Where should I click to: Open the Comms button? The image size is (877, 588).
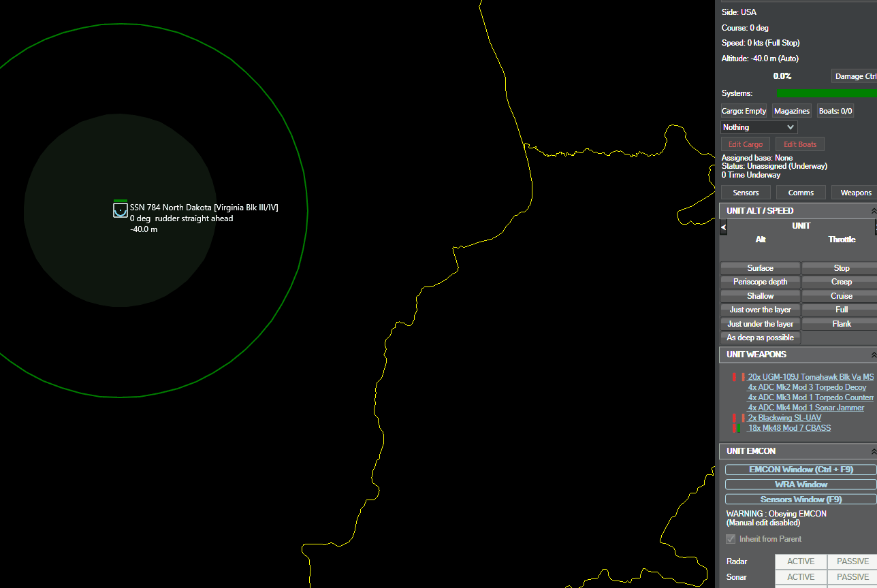(x=801, y=193)
